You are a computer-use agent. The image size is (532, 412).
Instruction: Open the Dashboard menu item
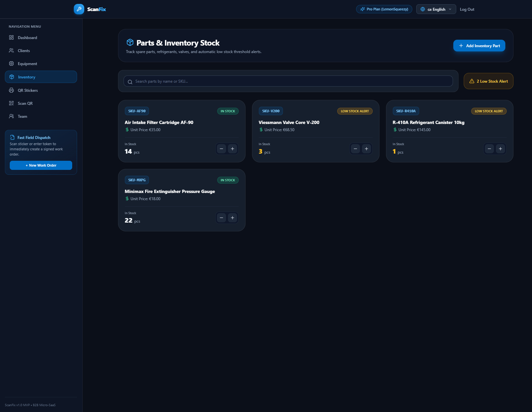(x=41, y=38)
